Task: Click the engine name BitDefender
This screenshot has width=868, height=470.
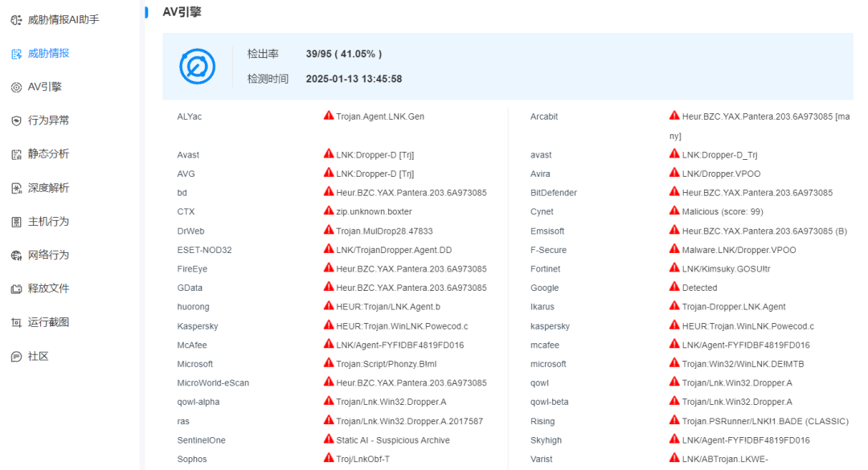Action: coord(554,193)
